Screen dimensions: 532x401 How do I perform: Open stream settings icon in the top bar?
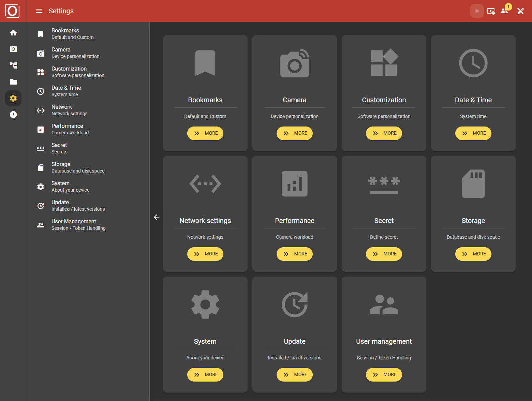[491, 11]
